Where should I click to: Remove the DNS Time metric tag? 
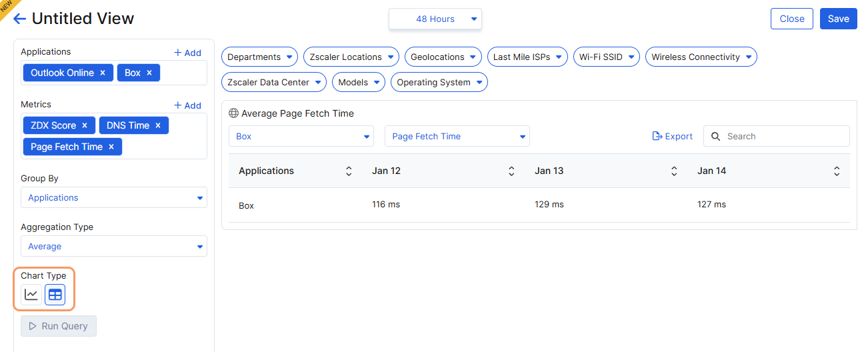click(158, 125)
